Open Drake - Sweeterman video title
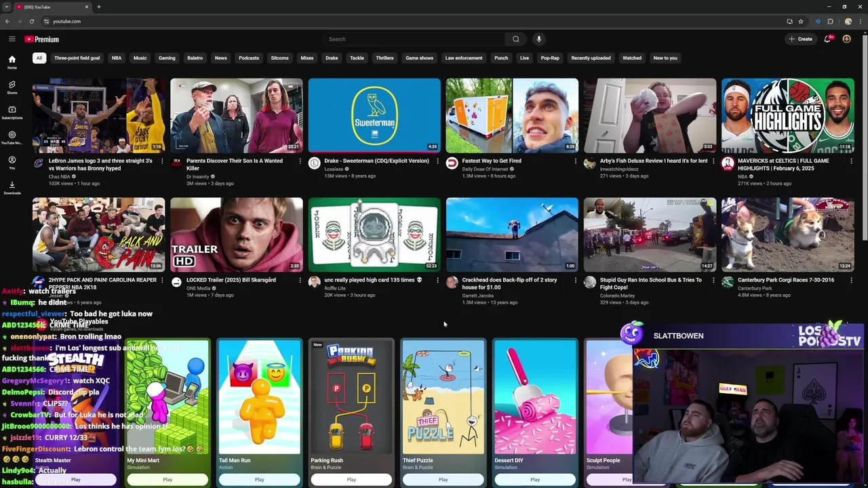 pos(376,161)
